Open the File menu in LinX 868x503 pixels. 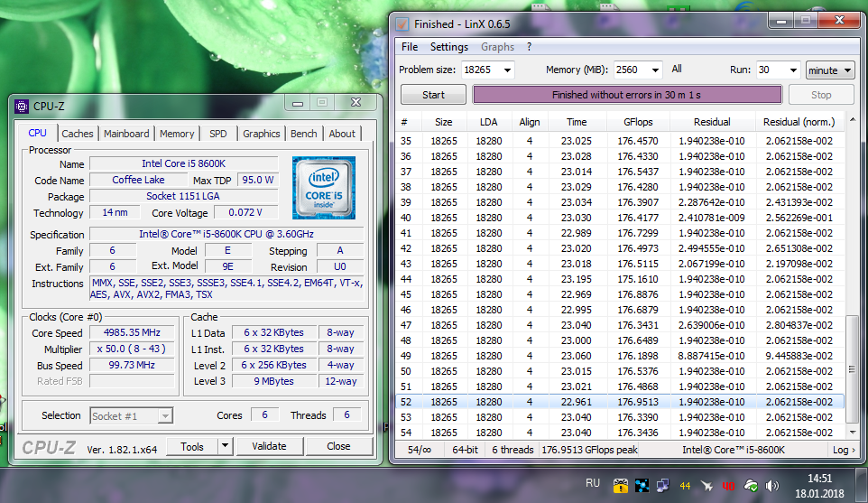click(410, 47)
